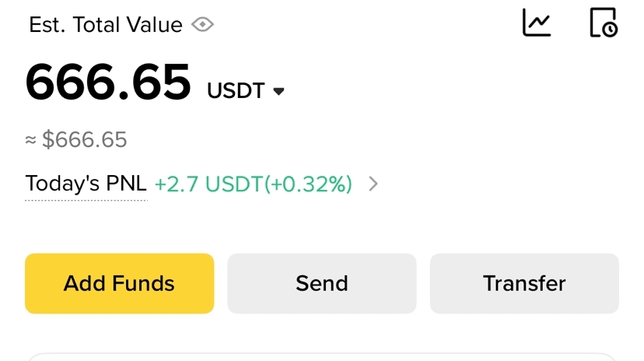This screenshot has width=644, height=361.
Task: Tap the USDT currency unit label
Action: point(236,91)
